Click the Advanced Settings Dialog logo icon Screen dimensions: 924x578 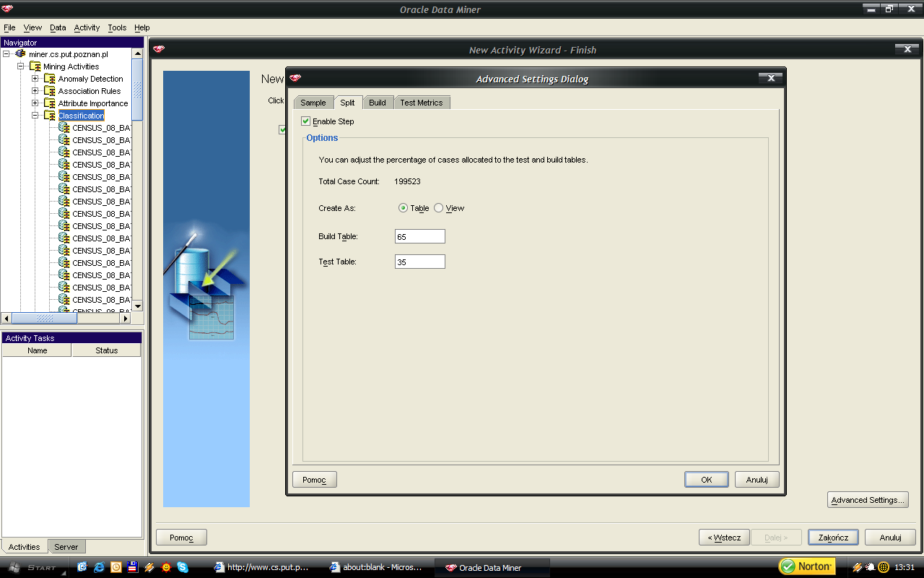tap(295, 78)
